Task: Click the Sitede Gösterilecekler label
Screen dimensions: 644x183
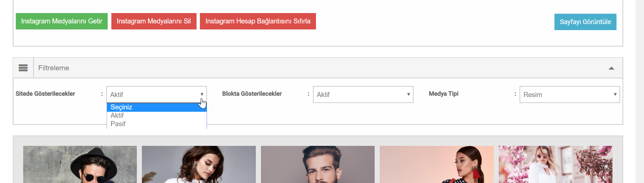Action: tap(45, 94)
